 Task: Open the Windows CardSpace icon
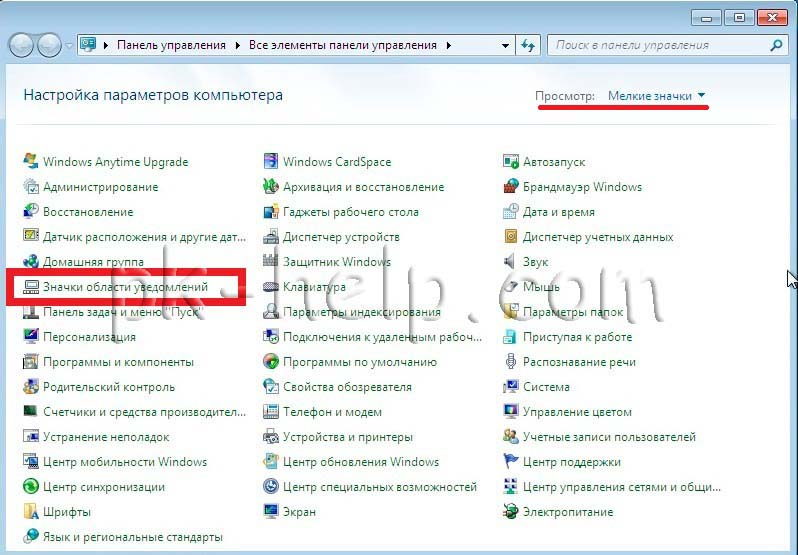271,161
